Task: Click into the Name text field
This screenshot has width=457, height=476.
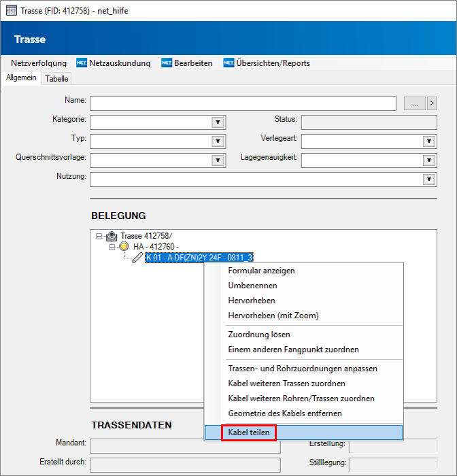Action: pyautogui.click(x=243, y=103)
